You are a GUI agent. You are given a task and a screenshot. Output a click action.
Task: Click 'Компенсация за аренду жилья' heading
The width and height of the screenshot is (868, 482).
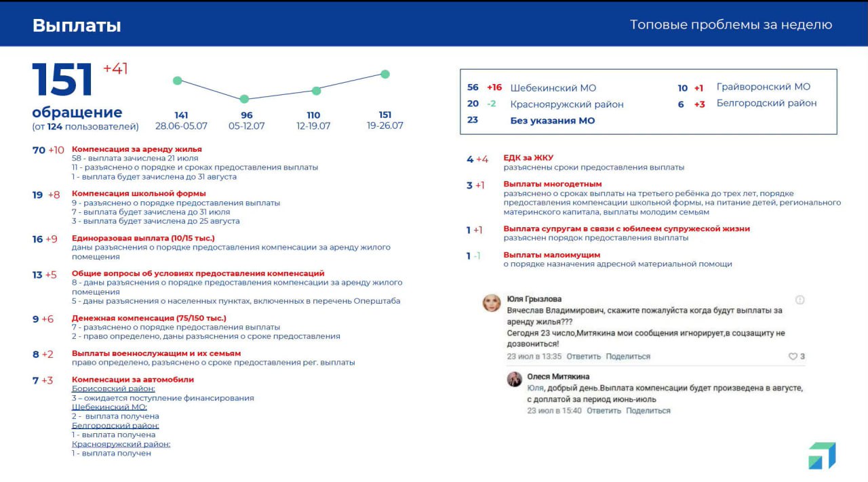click(x=137, y=149)
